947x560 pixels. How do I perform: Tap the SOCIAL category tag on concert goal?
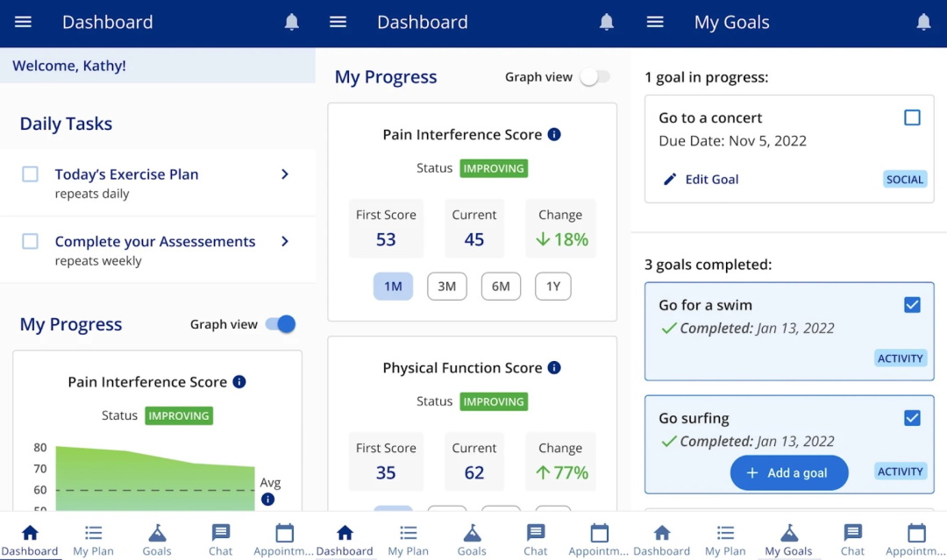pyautogui.click(x=904, y=180)
